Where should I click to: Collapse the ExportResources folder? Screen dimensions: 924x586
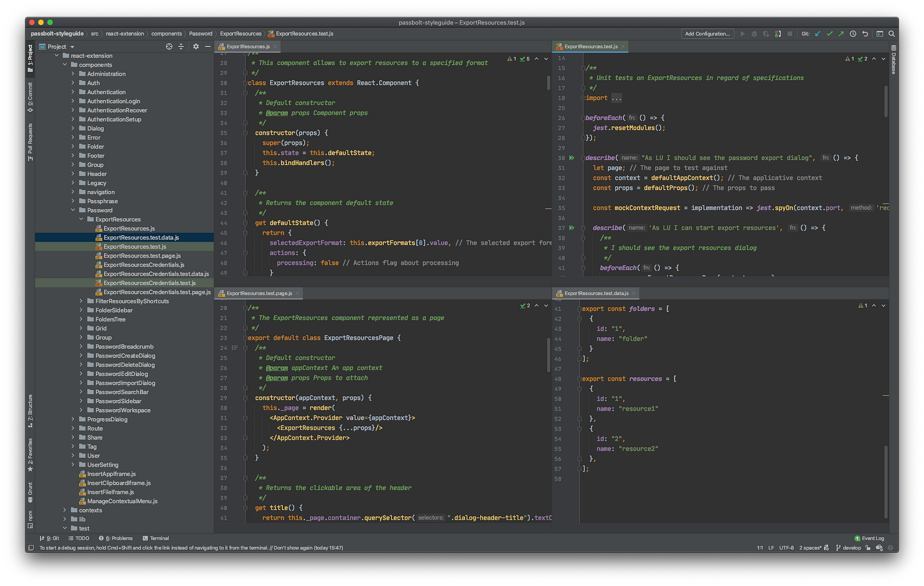point(81,219)
